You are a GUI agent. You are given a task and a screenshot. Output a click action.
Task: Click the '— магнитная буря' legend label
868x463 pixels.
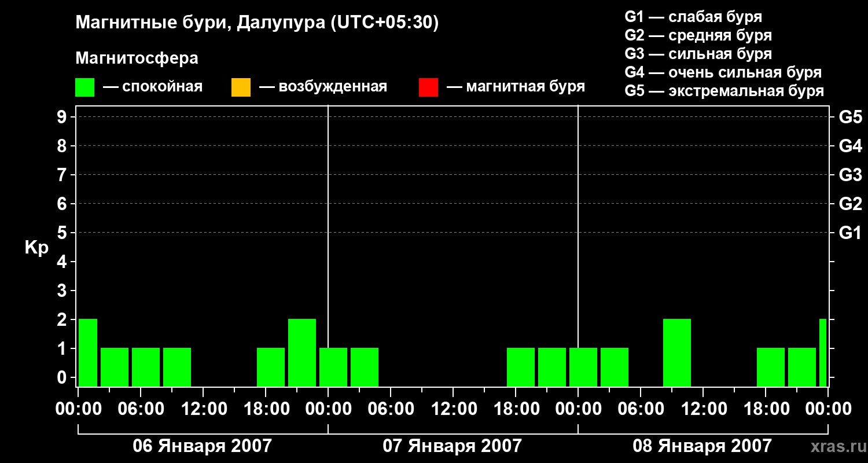516,87
